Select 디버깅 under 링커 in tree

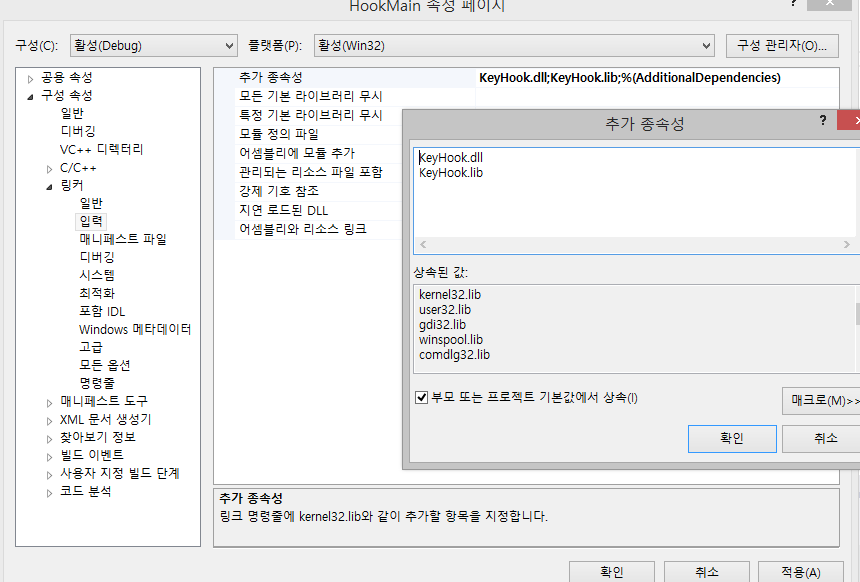click(97, 257)
